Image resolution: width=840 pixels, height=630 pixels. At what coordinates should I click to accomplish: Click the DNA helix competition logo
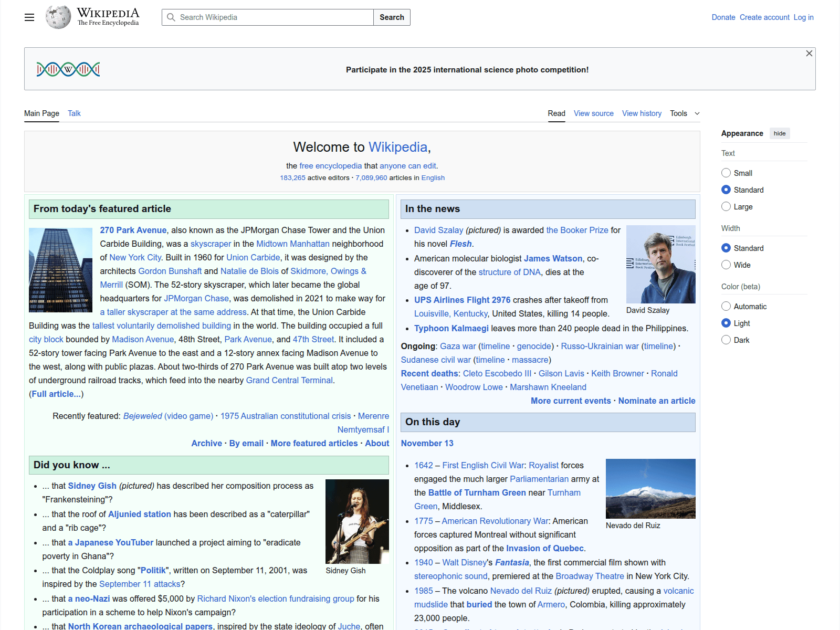click(68, 69)
